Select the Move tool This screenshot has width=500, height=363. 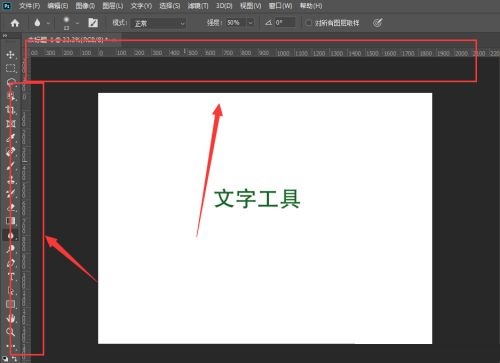pyautogui.click(x=10, y=54)
